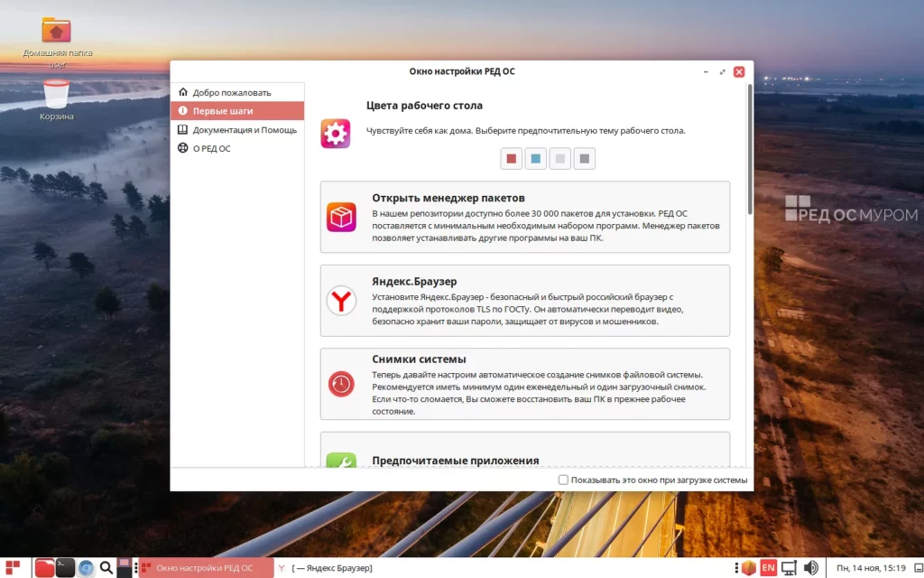Viewport: 924px width, 578px height.
Task: Click the Yandex Browser "Y" icon
Action: [341, 301]
